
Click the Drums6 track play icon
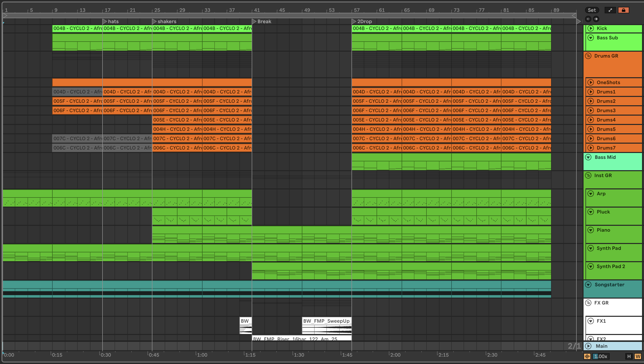pos(590,138)
